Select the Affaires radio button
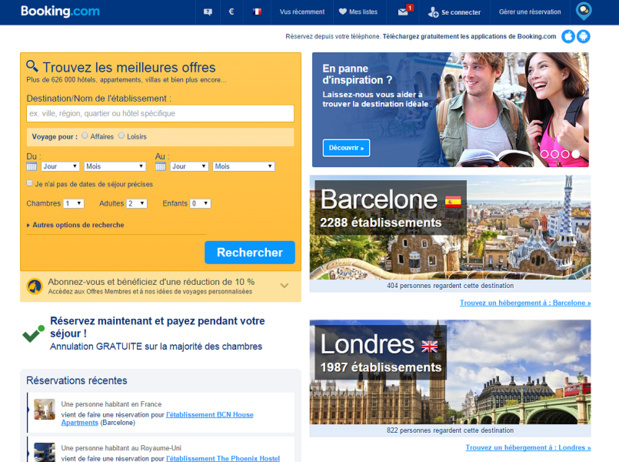Screen dimensions: 619x462 85,136
